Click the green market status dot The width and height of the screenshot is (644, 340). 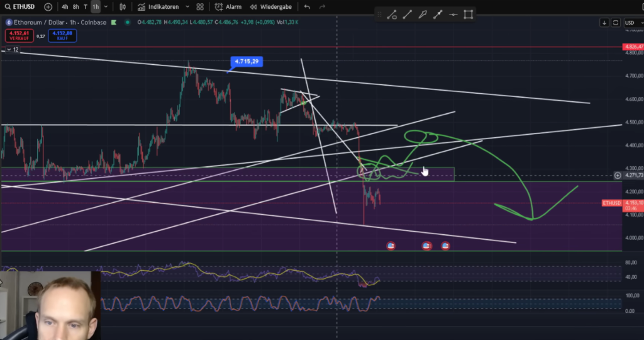click(x=127, y=22)
